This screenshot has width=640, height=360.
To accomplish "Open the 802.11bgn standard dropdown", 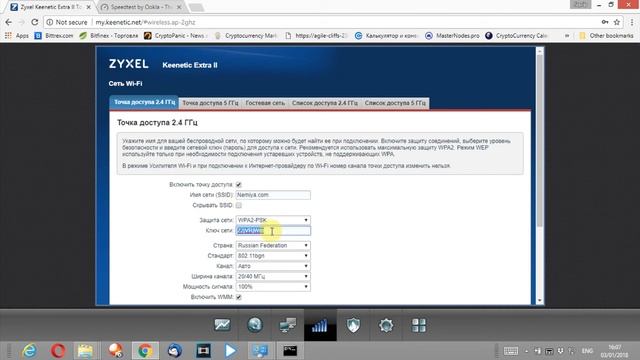I will click(x=273, y=256).
